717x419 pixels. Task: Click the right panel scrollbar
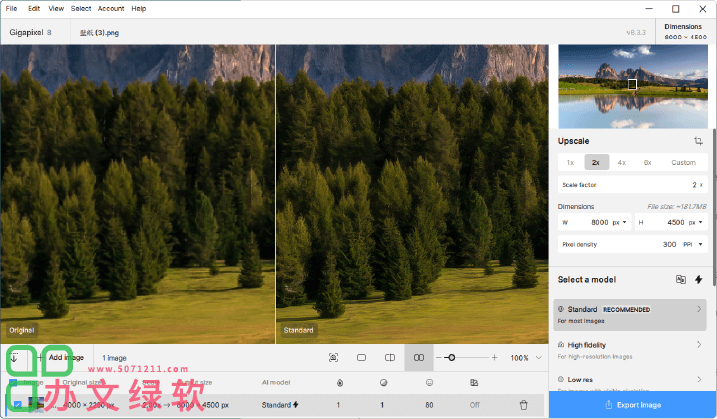pos(714,208)
